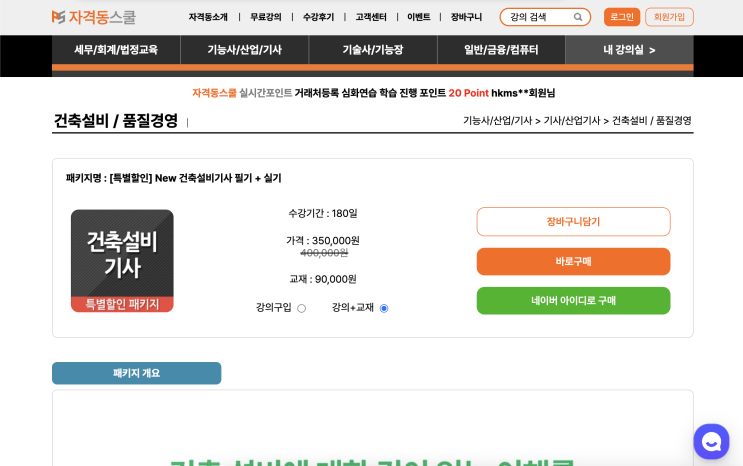Click breadcrumb 기능사/산업/기사
This screenshot has height=466, width=743.
[x=498, y=120]
